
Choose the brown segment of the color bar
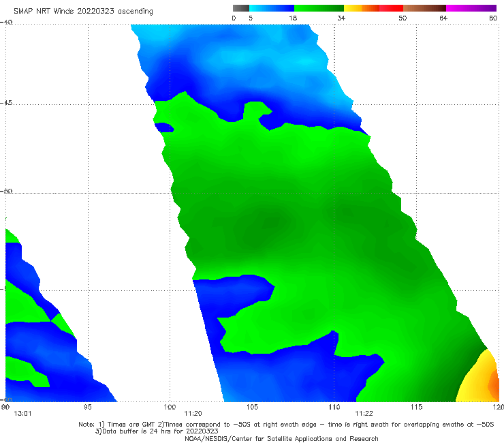424,8
